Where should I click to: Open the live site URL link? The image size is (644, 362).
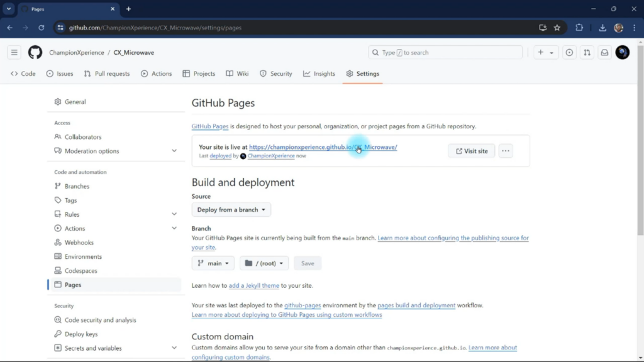pos(323,147)
